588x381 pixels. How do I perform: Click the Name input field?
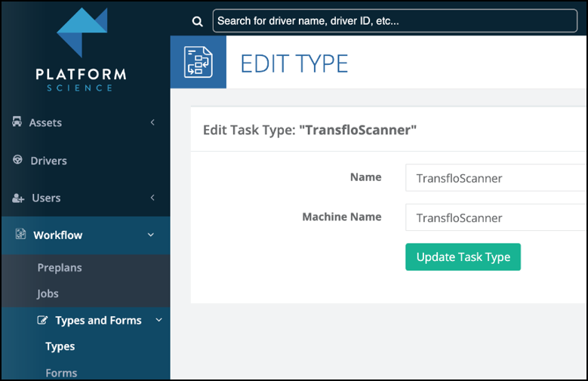click(x=495, y=178)
